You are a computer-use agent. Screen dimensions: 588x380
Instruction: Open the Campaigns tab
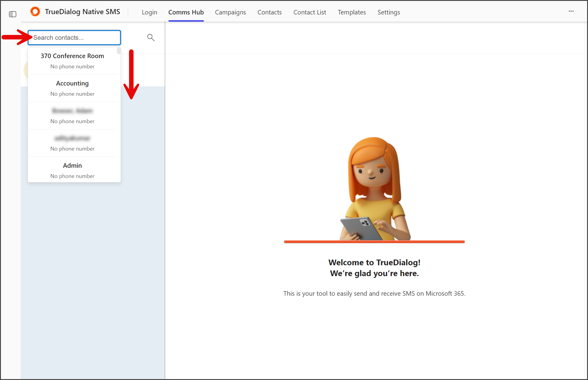(230, 12)
